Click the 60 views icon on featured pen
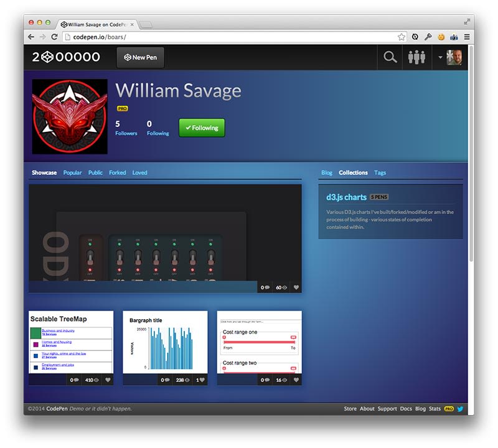The width and height of the screenshot is (498, 448). click(x=281, y=287)
